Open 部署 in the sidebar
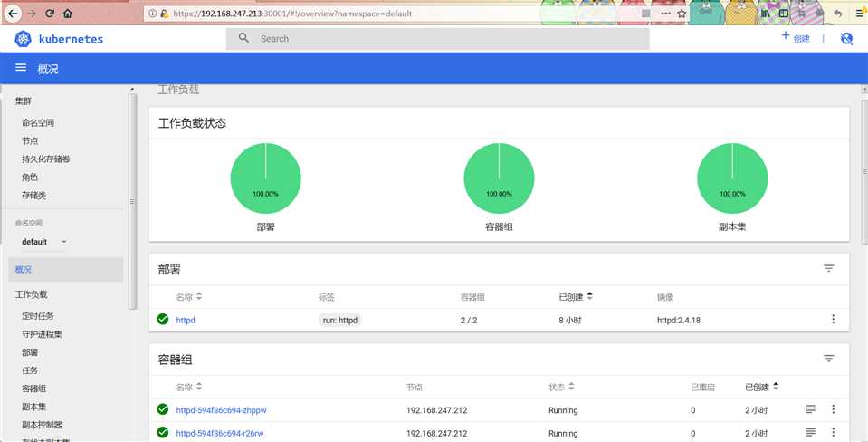 [30, 353]
